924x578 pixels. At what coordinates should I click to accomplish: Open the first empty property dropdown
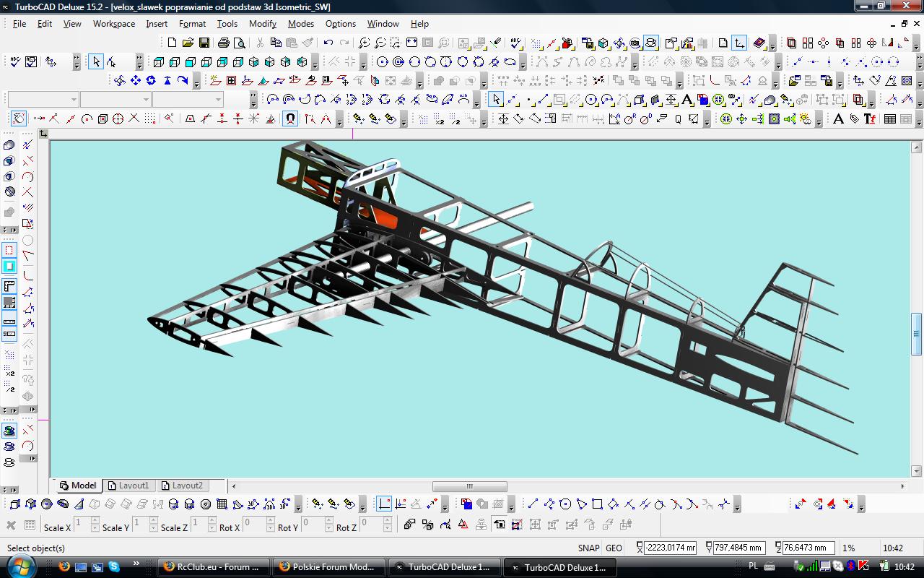pyautogui.click(x=43, y=99)
